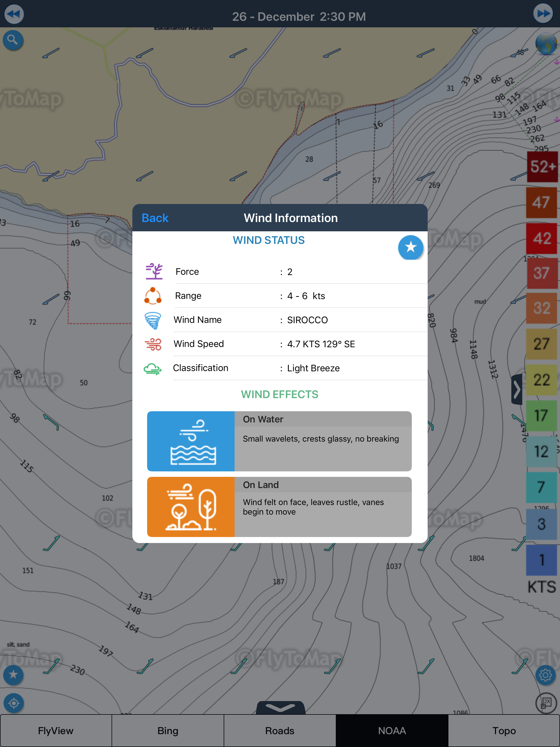The width and height of the screenshot is (560, 747).
Task: Click the 52+ knots color swatch
Action: coord(542,167)
